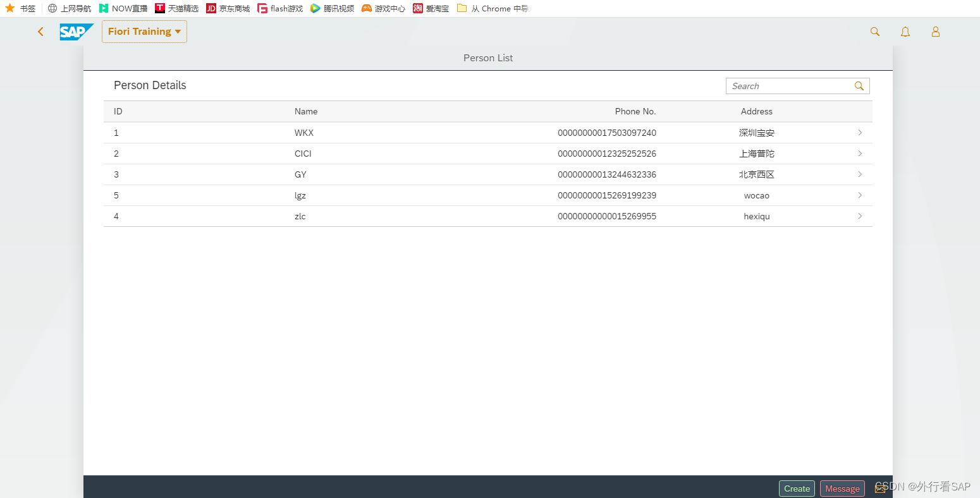Image resolution: width=980 pixels, height=498 pixels.
Task: Focus the Person Details Search field
Action: (x=798, y=86)
